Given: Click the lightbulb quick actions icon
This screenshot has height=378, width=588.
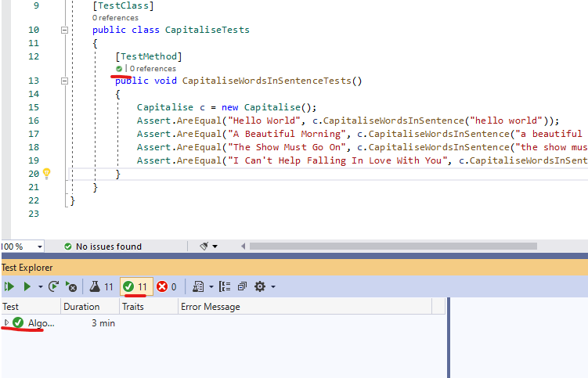Looking at the screenshot, I should point(46,173).
